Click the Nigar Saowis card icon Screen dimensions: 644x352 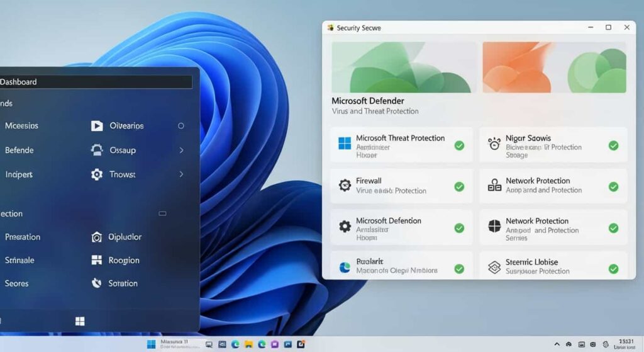494,144
